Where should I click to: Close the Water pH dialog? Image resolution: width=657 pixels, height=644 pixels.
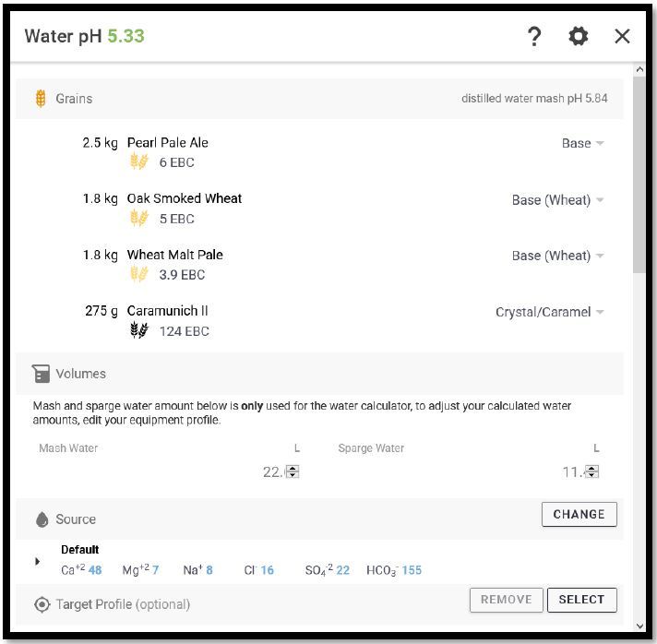click(x=622, y=36)
